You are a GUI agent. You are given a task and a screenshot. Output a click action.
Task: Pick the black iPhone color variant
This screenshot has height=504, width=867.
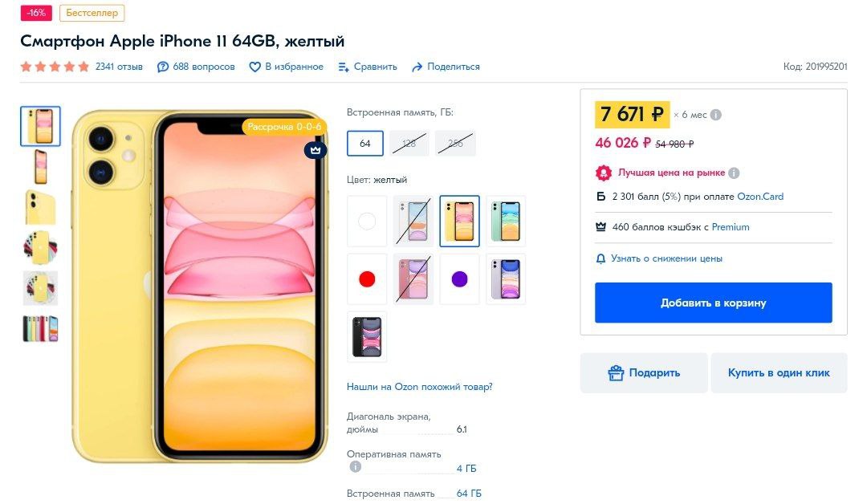tap(367, 337)
